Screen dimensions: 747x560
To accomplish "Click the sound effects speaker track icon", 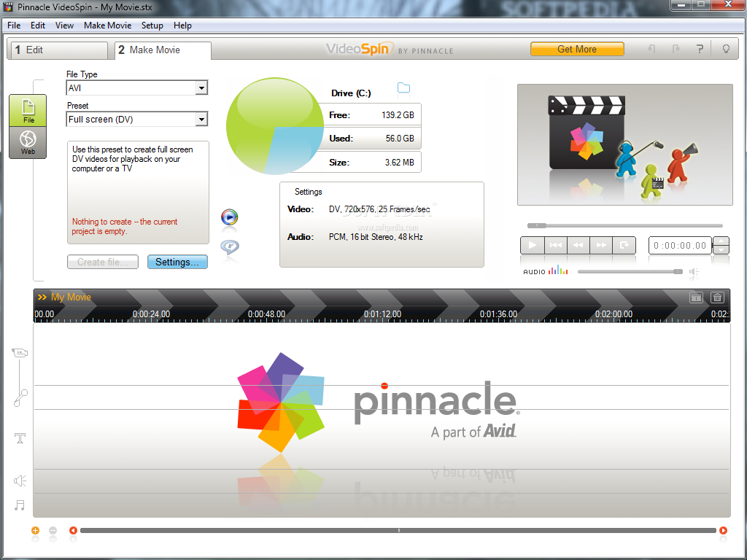I will click(x=20, y=481).
